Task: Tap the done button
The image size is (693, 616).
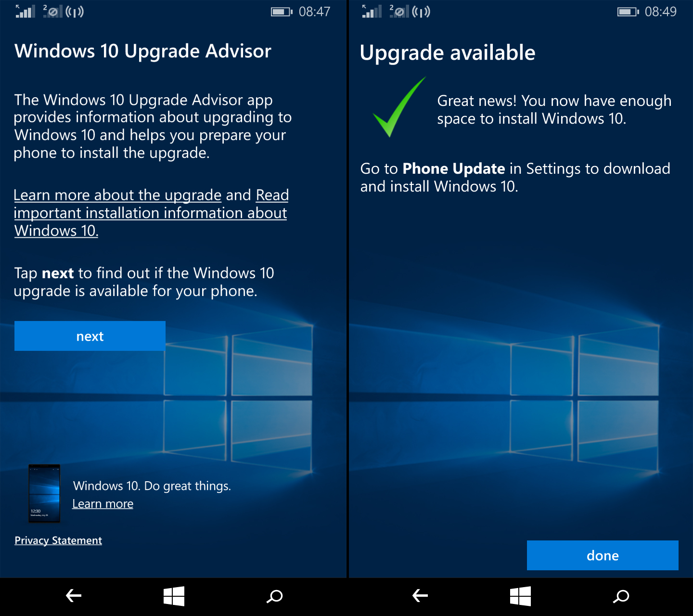Action: pyautogui.click(x=602, y=555)
